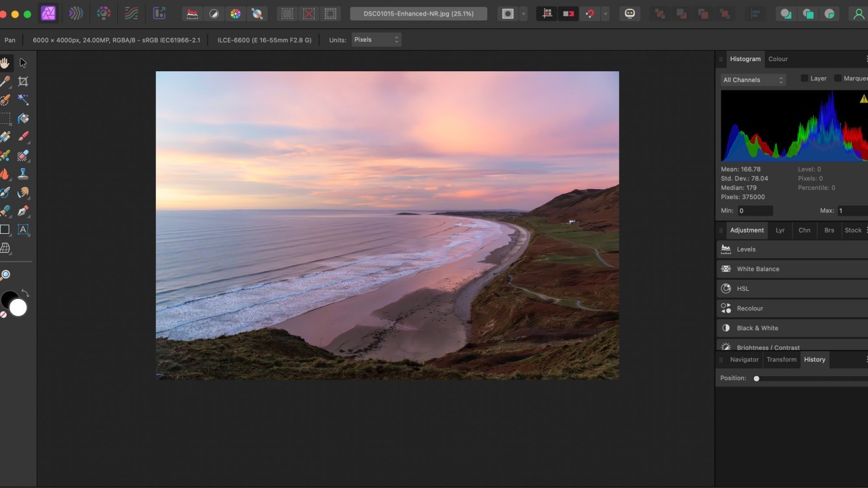Select the Flood Fill bucket tool

pyautogui.click(x=23, y=119)
